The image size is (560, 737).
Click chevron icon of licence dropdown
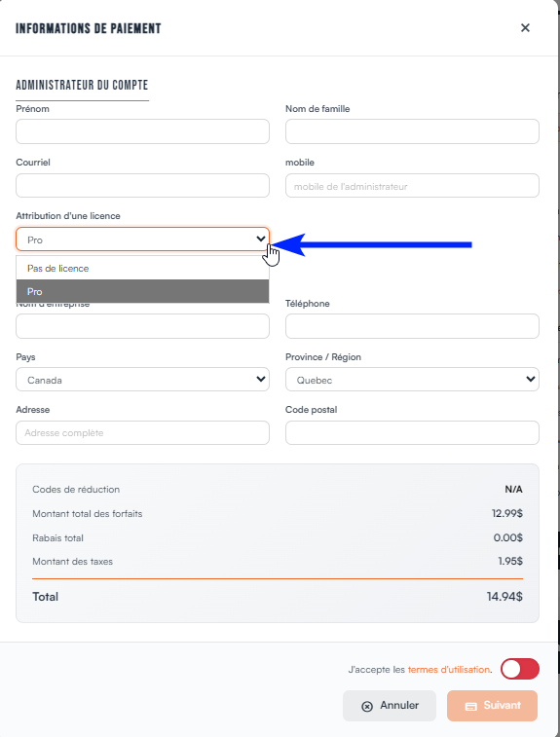260,239
